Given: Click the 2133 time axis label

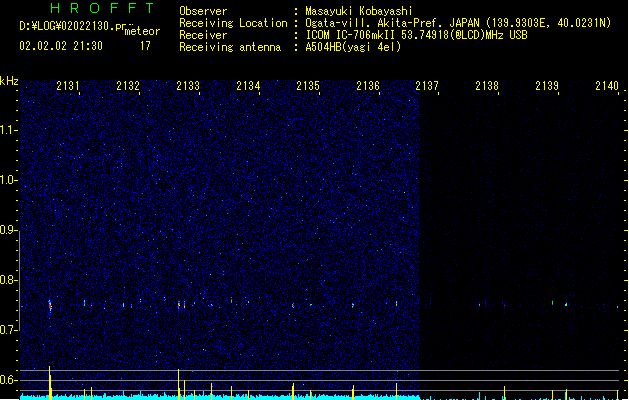Looking at the screenshot, I should (x=188, y=86).
